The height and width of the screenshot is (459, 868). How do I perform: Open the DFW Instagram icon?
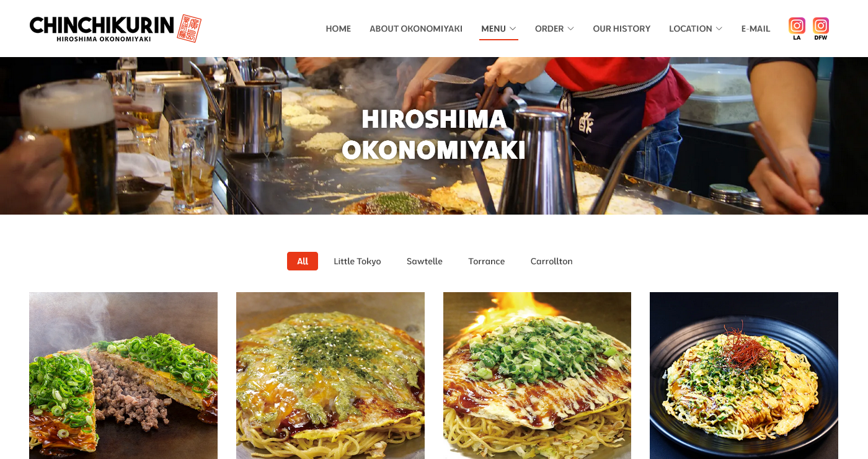[x=821, y=29]
